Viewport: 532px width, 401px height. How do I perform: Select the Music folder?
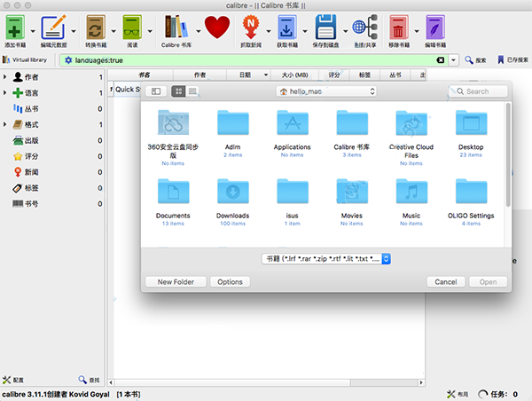coord(411,202)
